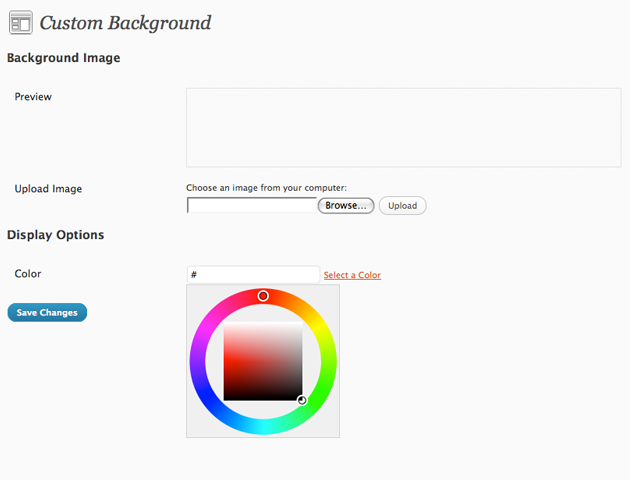This screenshot has height=480, width=630.
Task: Click the Display Options section heading
Action: pos(55,235)
